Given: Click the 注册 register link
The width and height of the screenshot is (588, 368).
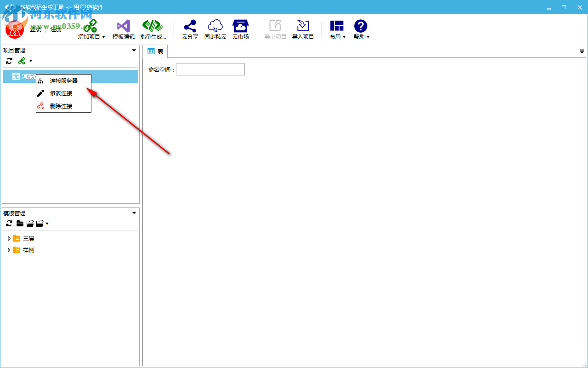Looking at the screenshot, I should click(56, 29).
